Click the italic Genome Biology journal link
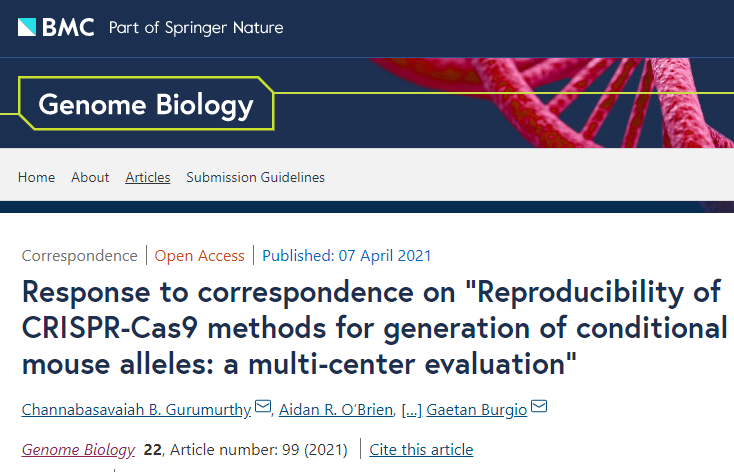 (78, 449)
